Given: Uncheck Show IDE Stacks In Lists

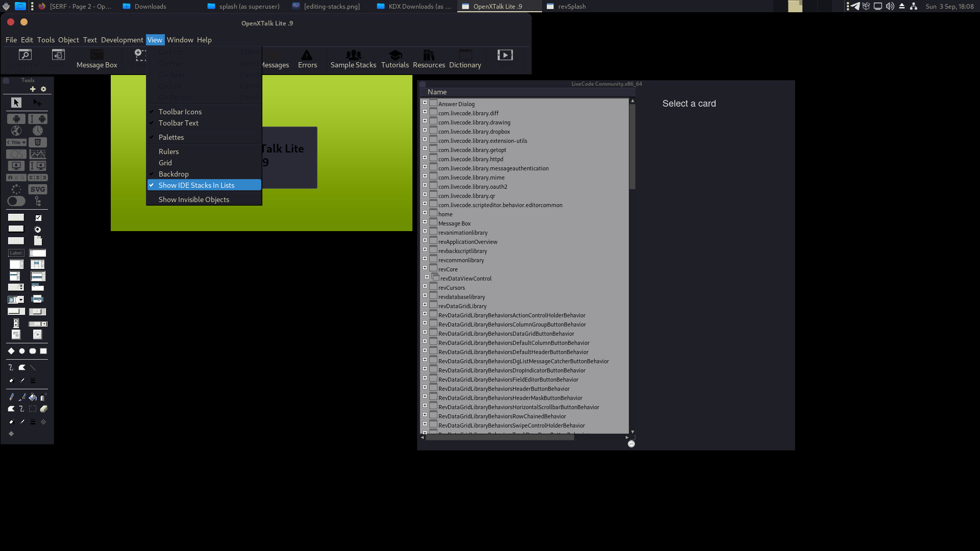Looking at the screenshot, I should click(204, 185).
